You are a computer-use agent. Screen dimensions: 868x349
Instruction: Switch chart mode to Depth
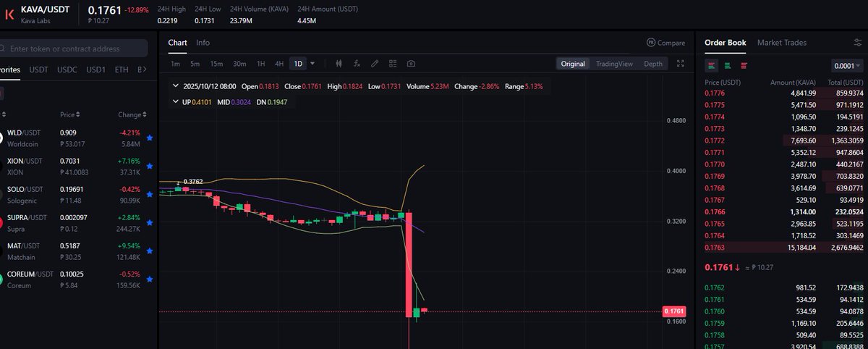pyautogui.click(x=653, y=64)
